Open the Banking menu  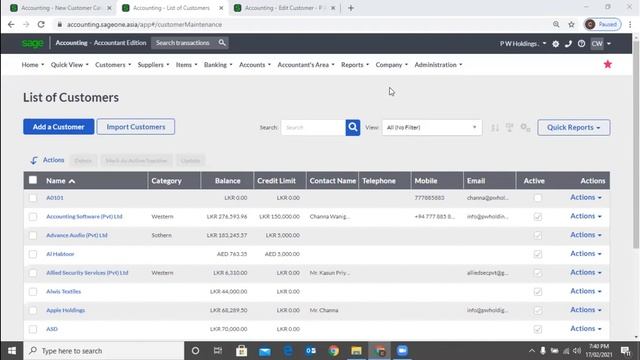218,65
